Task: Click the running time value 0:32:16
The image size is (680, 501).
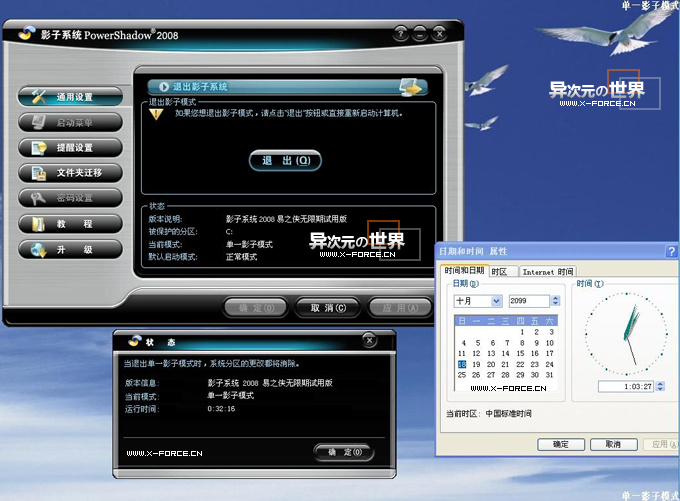Action: coord(221,409)
